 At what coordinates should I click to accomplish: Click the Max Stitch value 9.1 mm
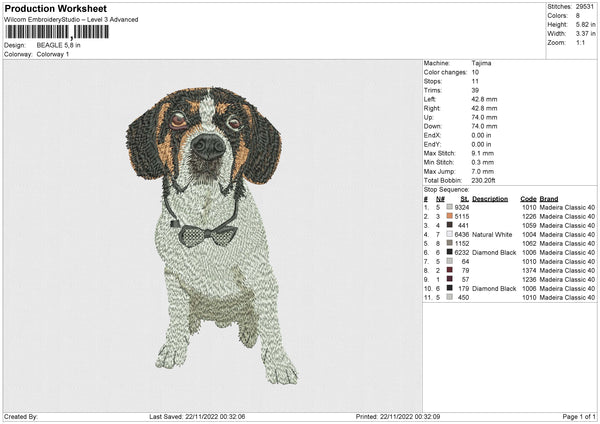[x=483, y=153]
